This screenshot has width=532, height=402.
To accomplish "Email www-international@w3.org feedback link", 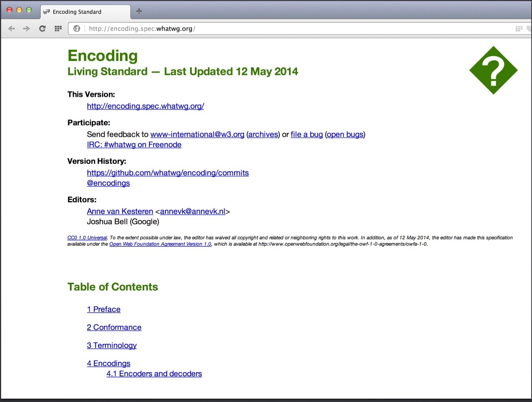I will [197, 134].
